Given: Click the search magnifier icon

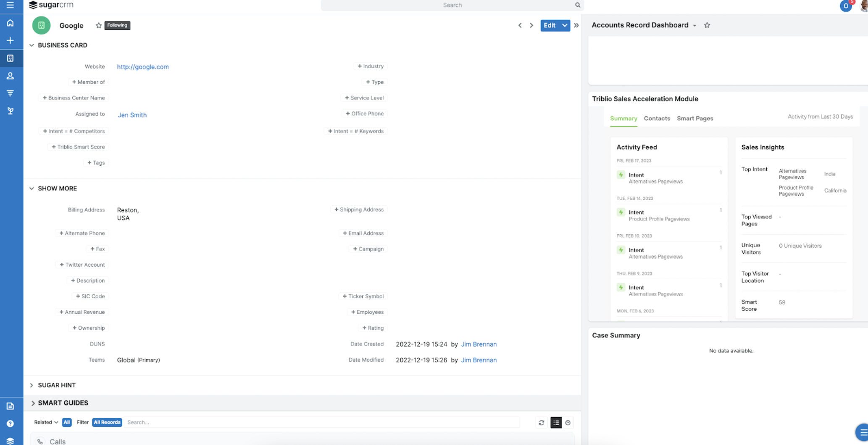Looking at the screenshot, I should coord(578,5).
